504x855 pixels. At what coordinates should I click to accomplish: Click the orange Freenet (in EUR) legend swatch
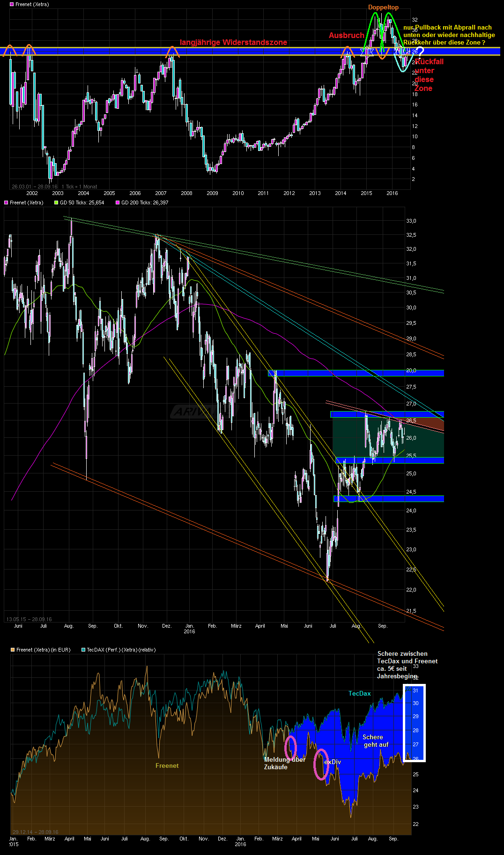(13, 650)
